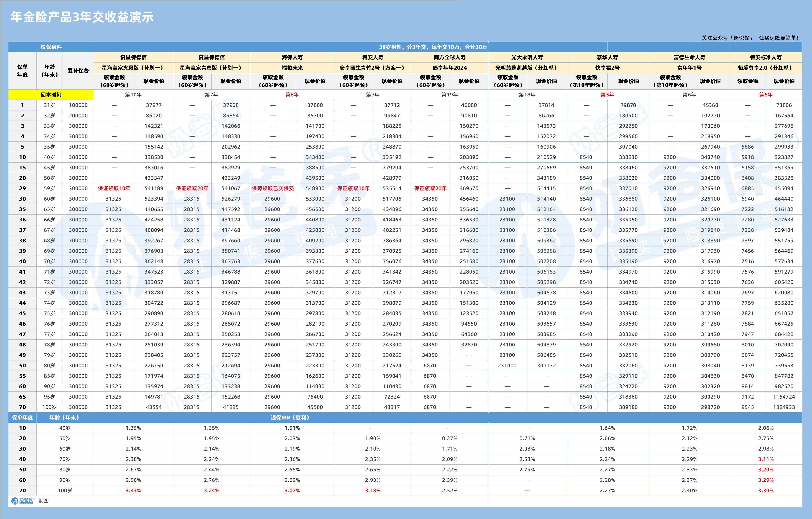Viewport: 812px width, 519px height.
Task: Click the cash value 1384933
Action: tap(784, 407)
